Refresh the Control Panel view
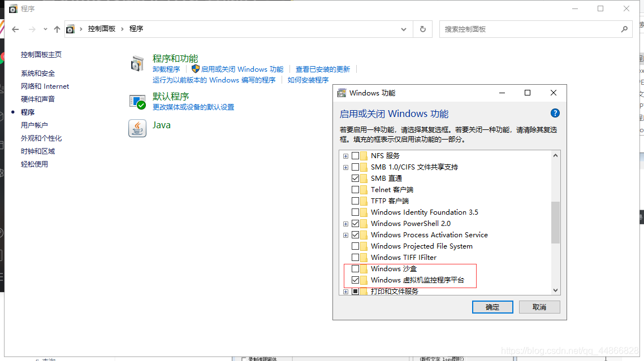The height and width of the screenshot is (361, 644). tap(422, 29)
